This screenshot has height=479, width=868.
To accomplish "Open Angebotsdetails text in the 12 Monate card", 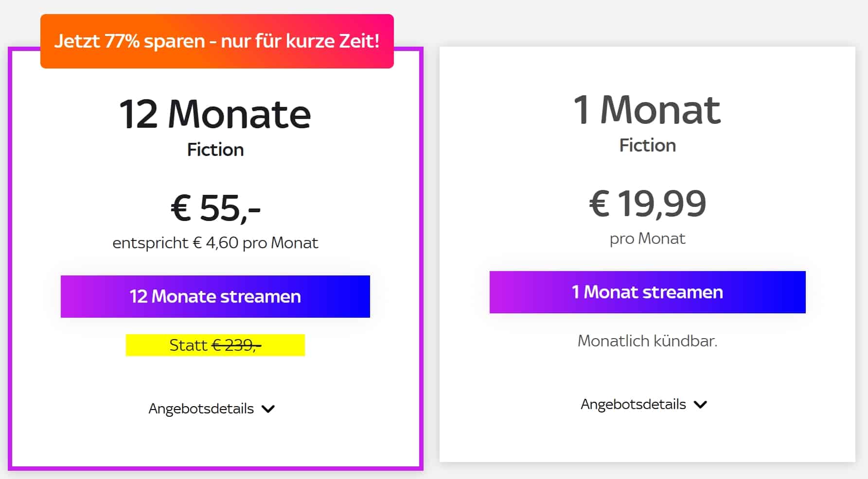I will click(201, 409).
